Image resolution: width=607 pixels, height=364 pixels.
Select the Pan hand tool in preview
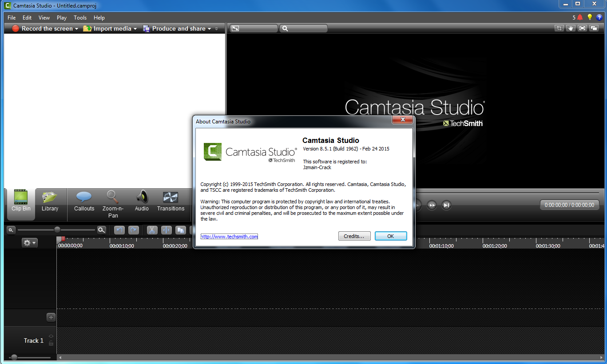point(571,28)
